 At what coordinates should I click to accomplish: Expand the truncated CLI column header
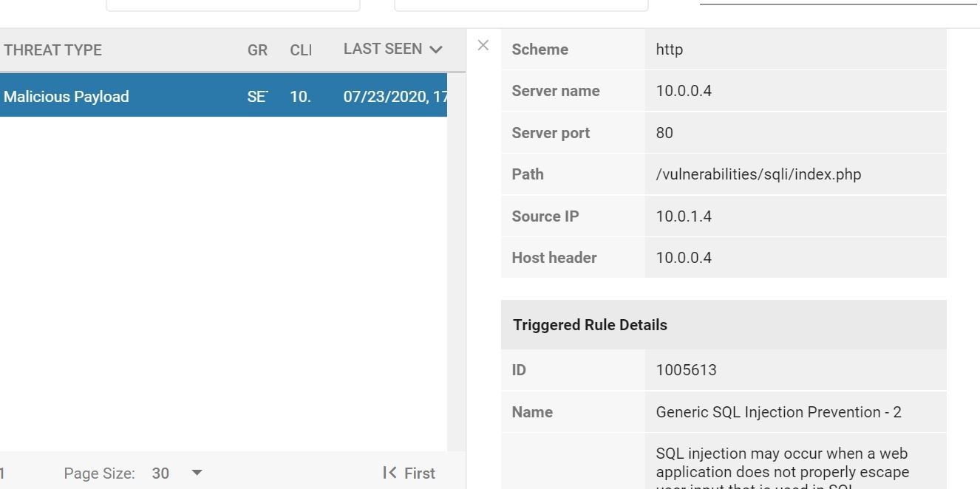[x=300, y=50]
